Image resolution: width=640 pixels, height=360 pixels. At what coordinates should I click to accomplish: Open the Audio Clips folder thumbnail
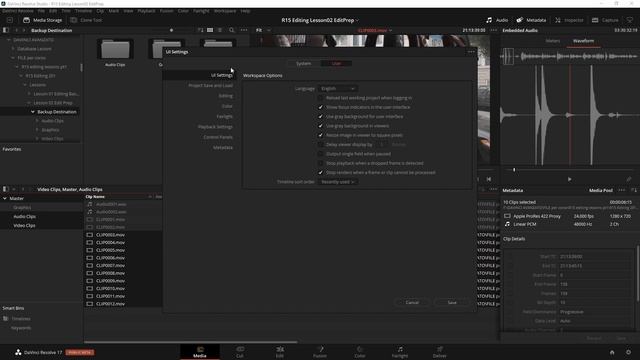115,50
